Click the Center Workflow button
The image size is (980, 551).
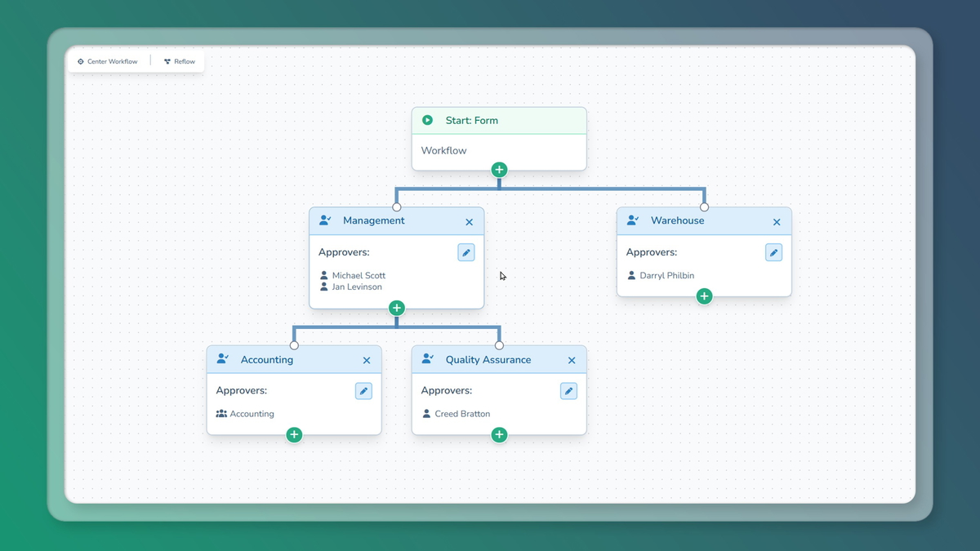107,61
